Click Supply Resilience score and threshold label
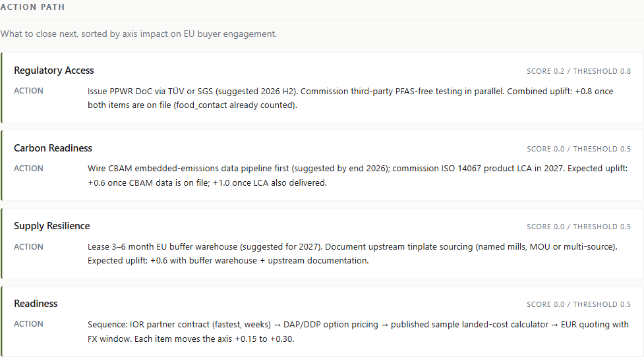The width and height of the screenshot is (644, 357). [x=579, y=227]
